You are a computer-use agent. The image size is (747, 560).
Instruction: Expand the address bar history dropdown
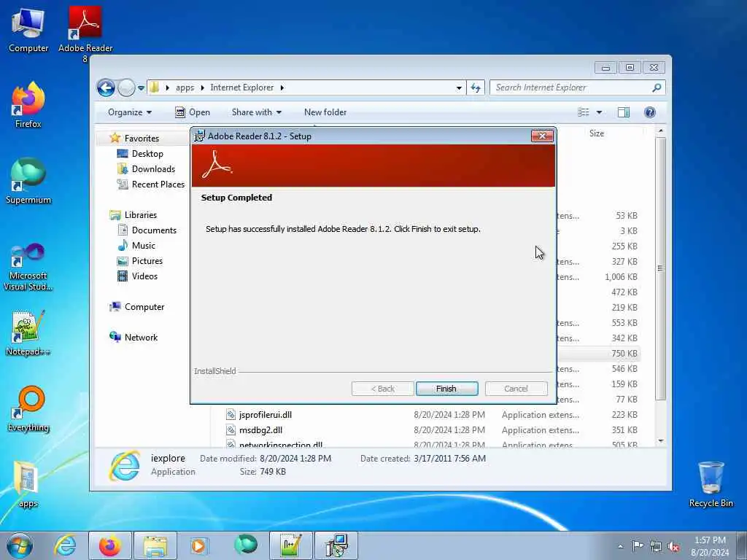(x=459, y=87)
